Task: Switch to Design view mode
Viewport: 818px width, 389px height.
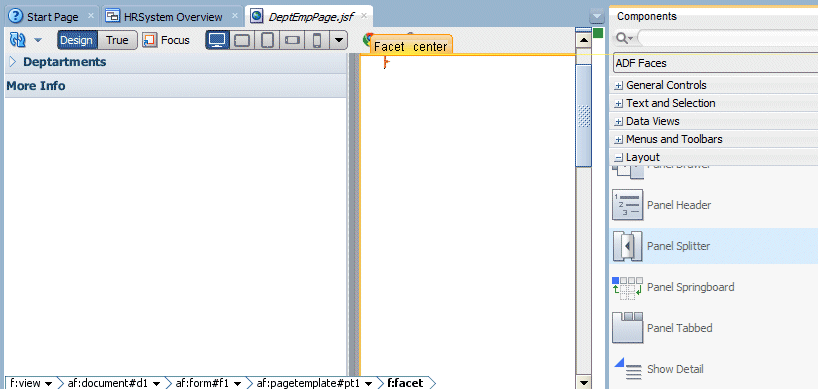Action: pos(77,40)
